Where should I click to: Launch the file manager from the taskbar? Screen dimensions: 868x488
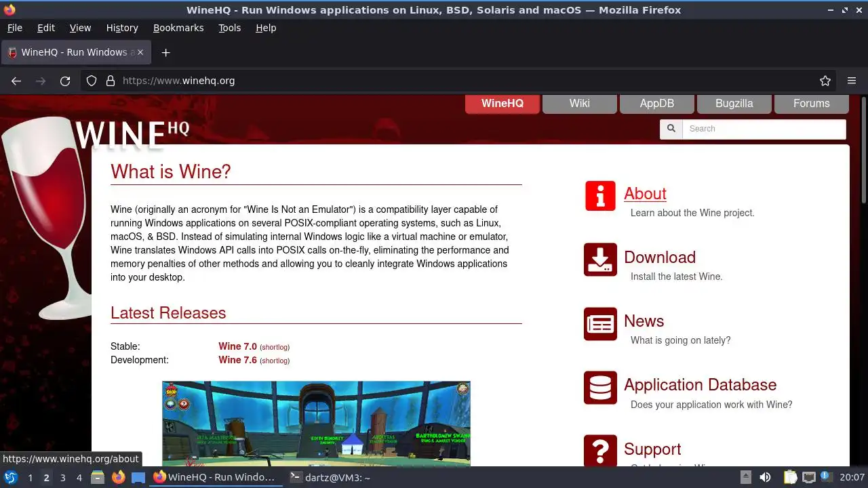click(98, 477)
